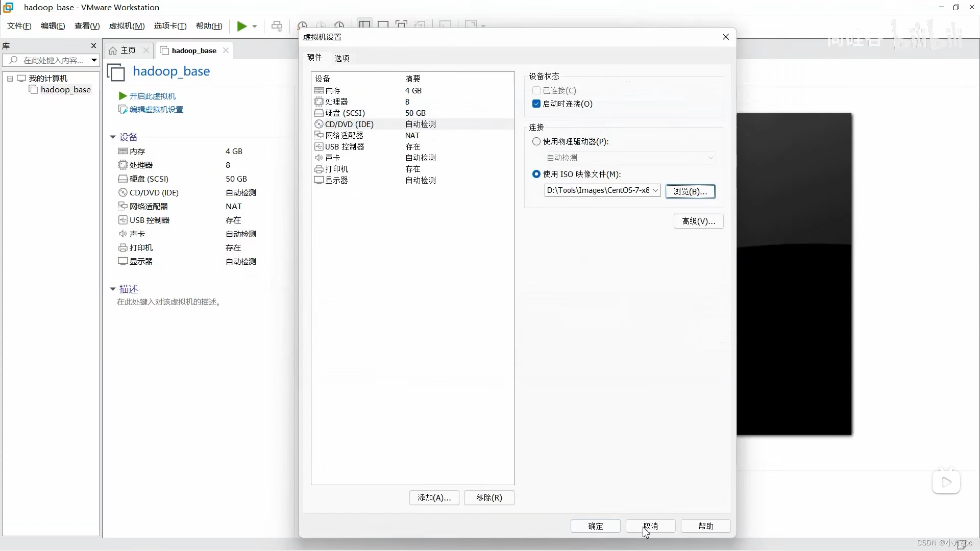Click the 移除(R) button

[x=489, y=497]
